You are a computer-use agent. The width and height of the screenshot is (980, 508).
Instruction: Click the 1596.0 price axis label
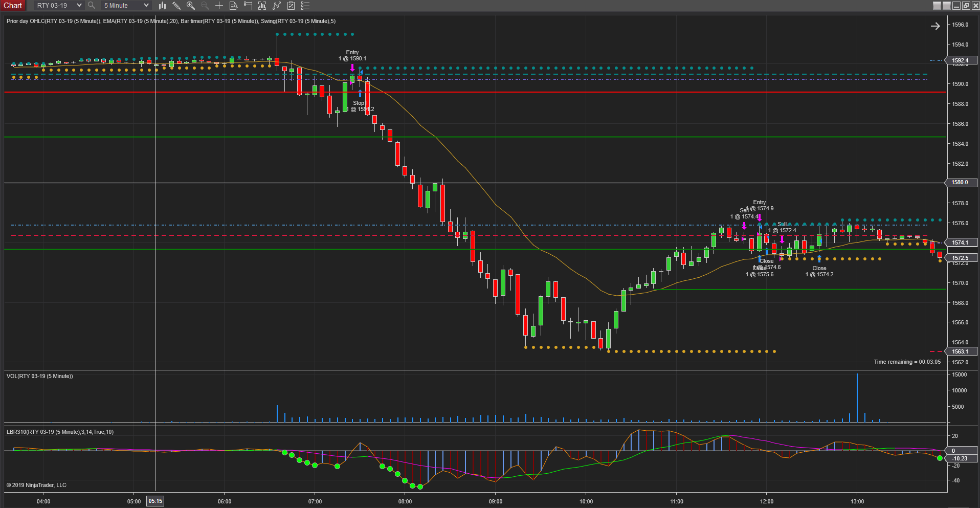961,25
